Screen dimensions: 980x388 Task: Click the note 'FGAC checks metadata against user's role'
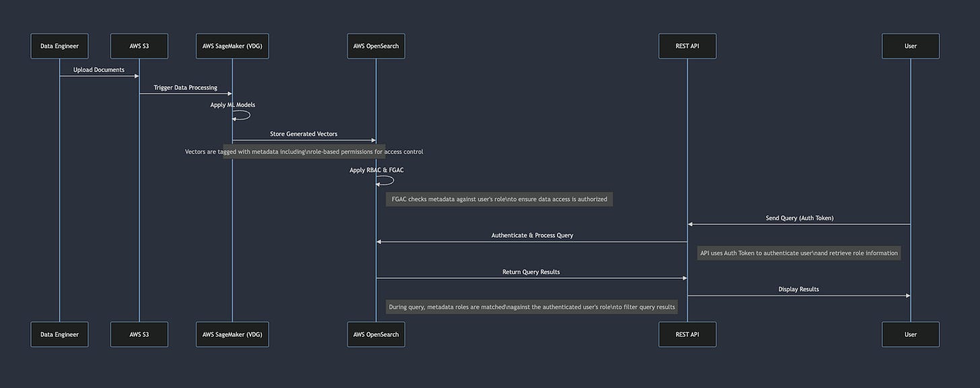499,199
